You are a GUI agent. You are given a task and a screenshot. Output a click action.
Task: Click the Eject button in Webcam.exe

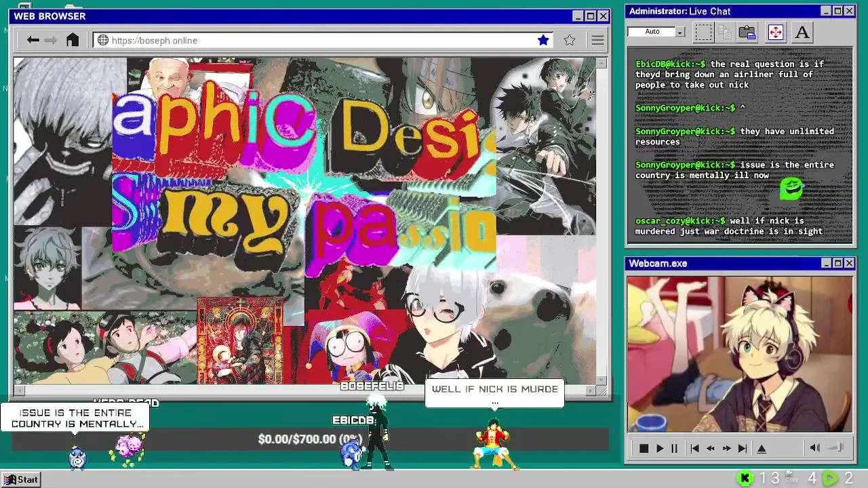tap(762, 448)
